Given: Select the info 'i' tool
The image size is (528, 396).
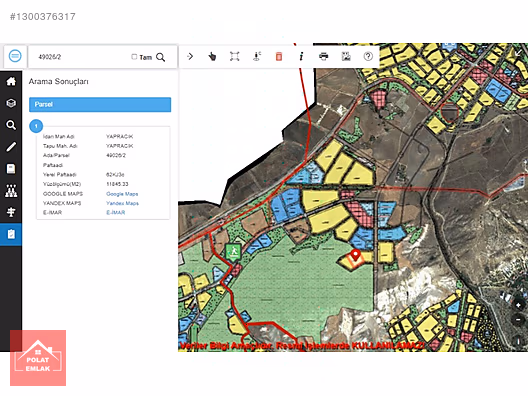Looking at the screenshot, I should (301, 56).
